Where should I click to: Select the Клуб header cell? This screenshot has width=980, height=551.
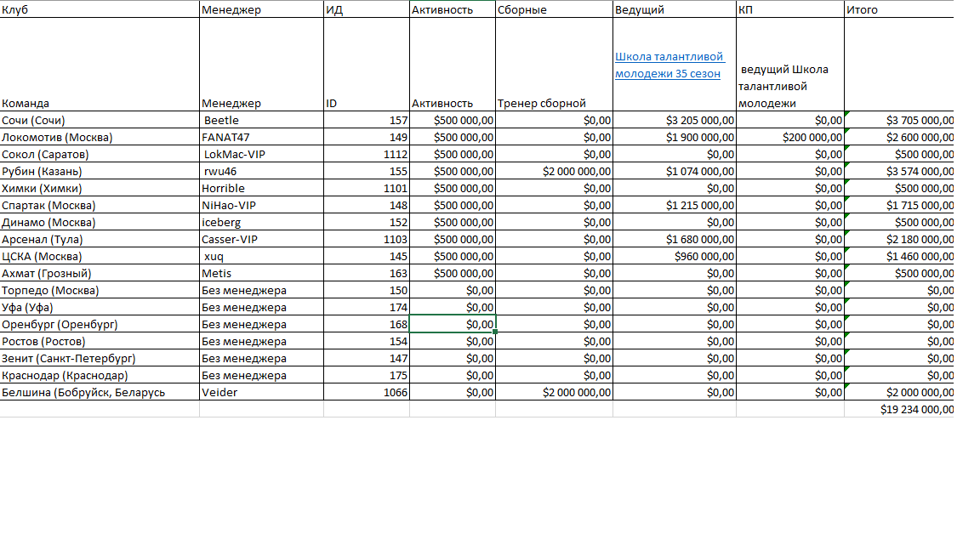point(99,9)
